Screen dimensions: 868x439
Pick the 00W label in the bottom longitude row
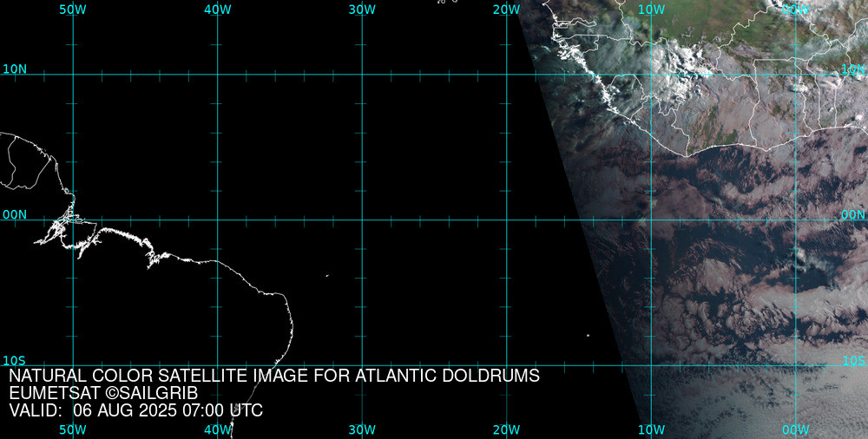pyautogui.click(x=796, y=430)
